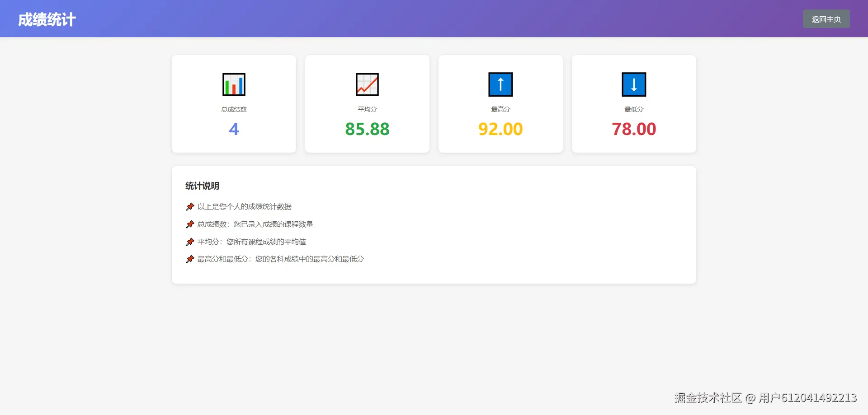This screenshot has width=868, height=415.
Task: Select the highest score value 92.00
Action: point(500,129)
